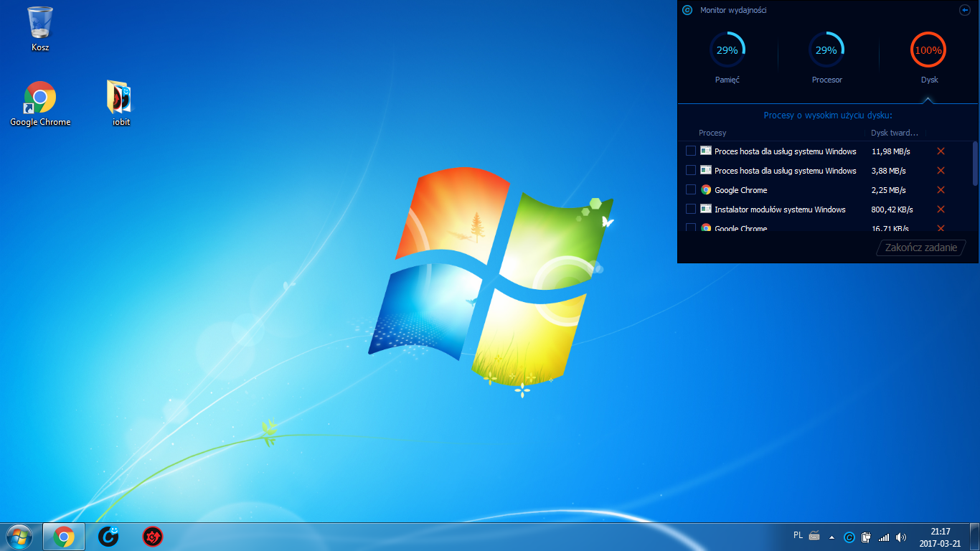980x551 pixels.
Task: Check the Instalator modułów systemu Windows checkbox
Action: (x=691, y=209)
